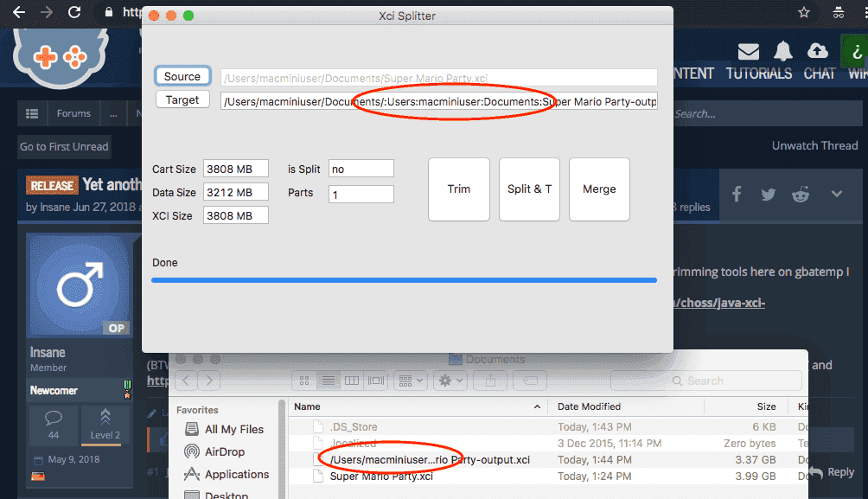The height and width of the screenshot is (499, 868).
Task: Click the Level 2 badge
Action: pos(105,425)
